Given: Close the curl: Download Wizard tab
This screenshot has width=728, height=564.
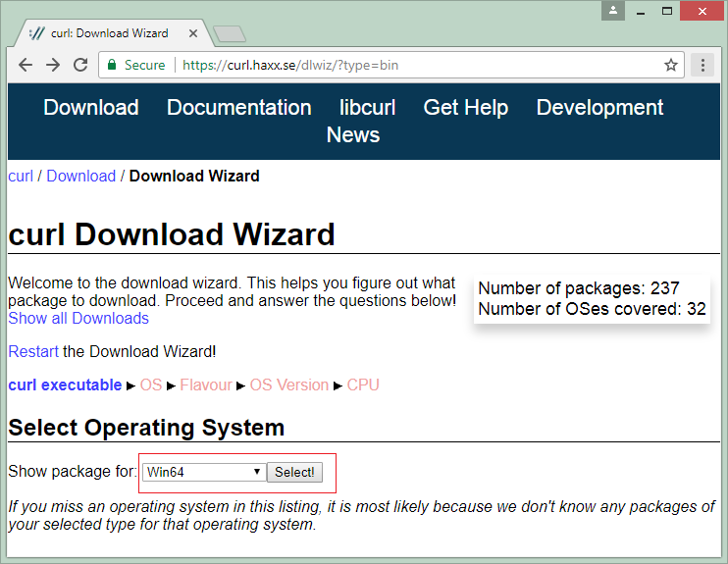Looking at the screenshot, I should [193, 33].
